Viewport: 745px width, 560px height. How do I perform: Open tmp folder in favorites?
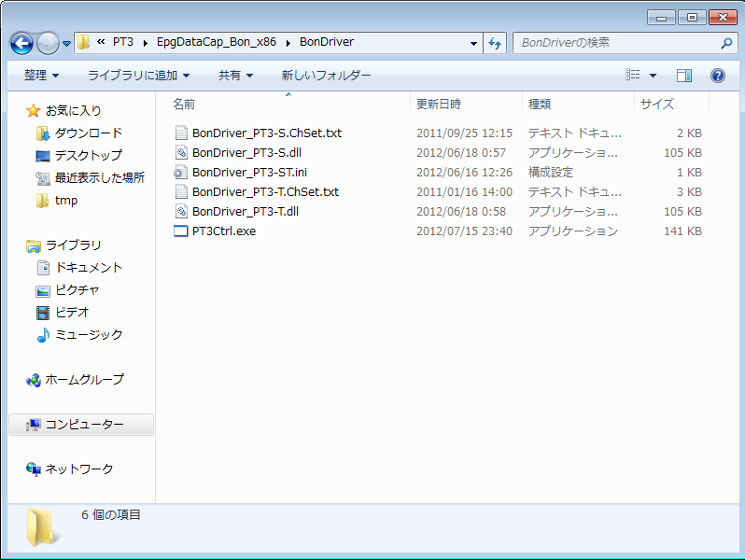tap(66, 201)
